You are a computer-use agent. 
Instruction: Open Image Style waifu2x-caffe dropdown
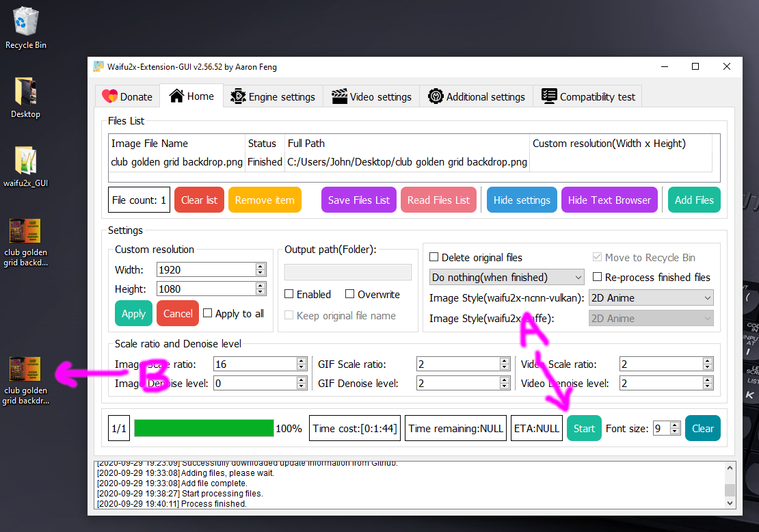pos(651,319)
